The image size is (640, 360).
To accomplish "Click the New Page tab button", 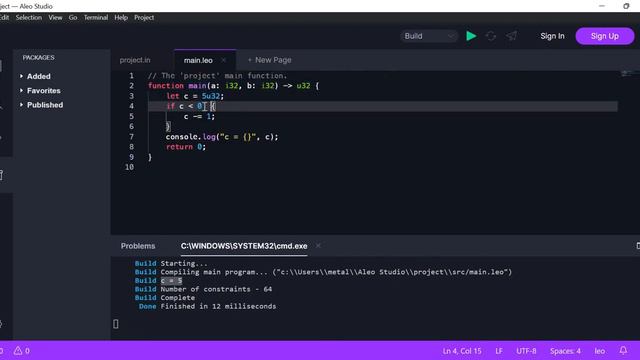I will click(x=269, y=60).
